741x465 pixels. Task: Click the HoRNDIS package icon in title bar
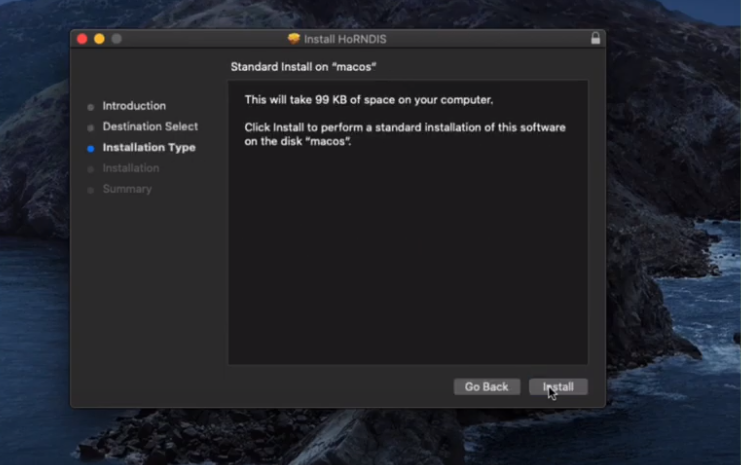point(293,39)
